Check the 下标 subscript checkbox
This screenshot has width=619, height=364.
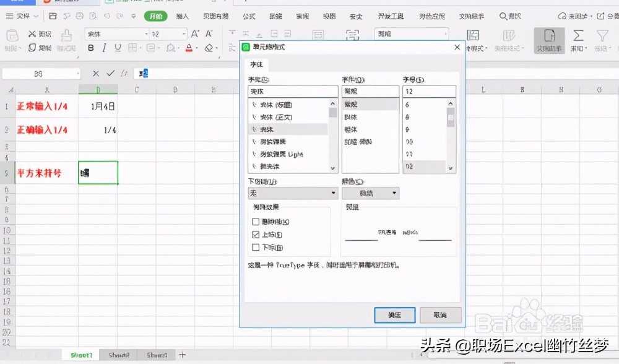pos(256,246)
